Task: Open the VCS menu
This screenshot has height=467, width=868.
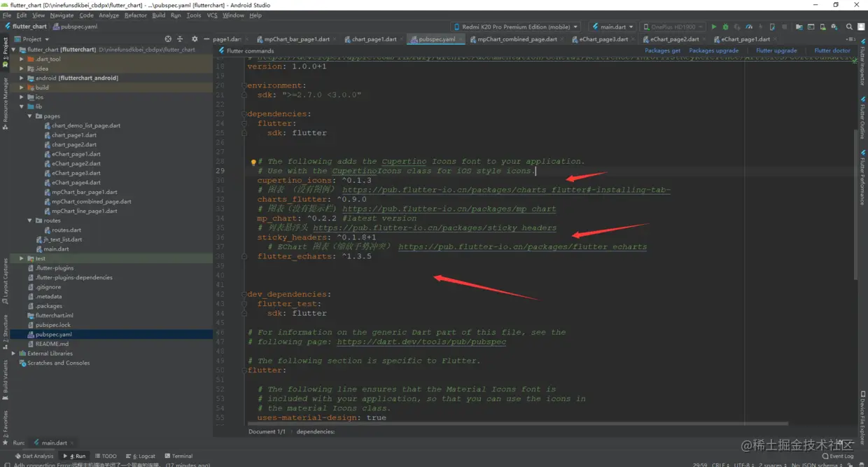Action: (212, 15)
